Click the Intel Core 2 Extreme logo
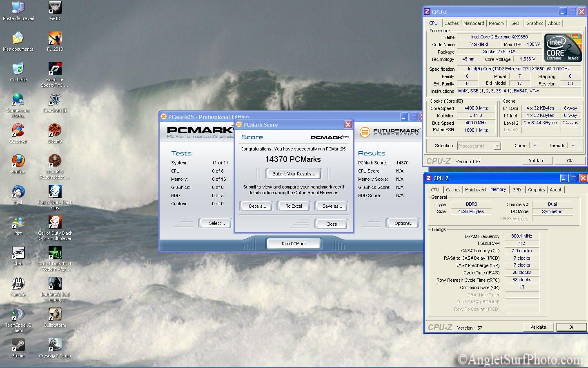 (563, 48)
